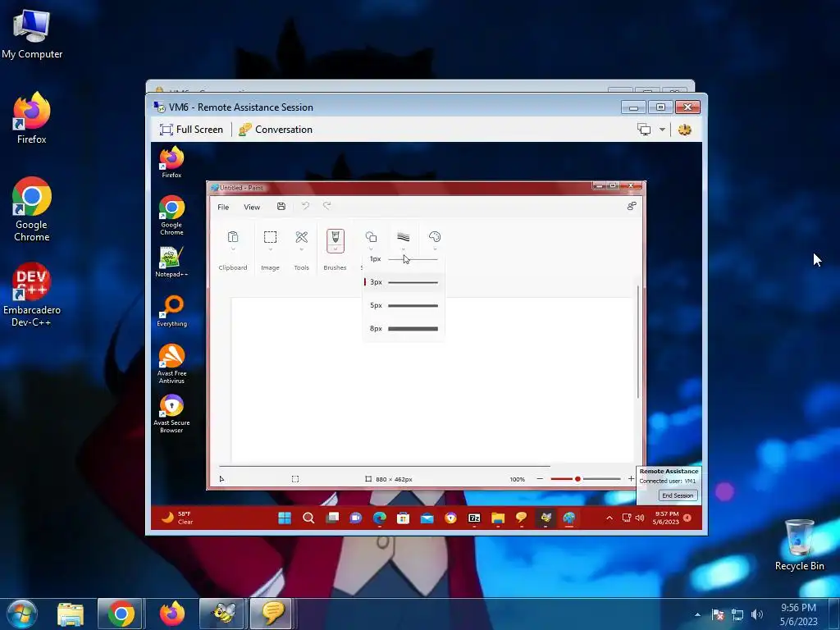The width and height of the screenshot is (840, 630).
Task: Open the Recycle Bin on host desktop
Action: (799, 545)
